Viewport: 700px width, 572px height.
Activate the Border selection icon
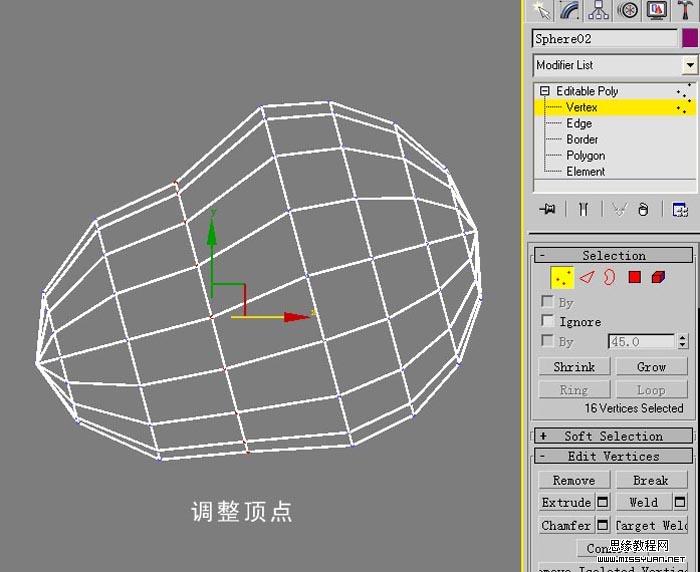pyautogui.click(x=609, y=277)
